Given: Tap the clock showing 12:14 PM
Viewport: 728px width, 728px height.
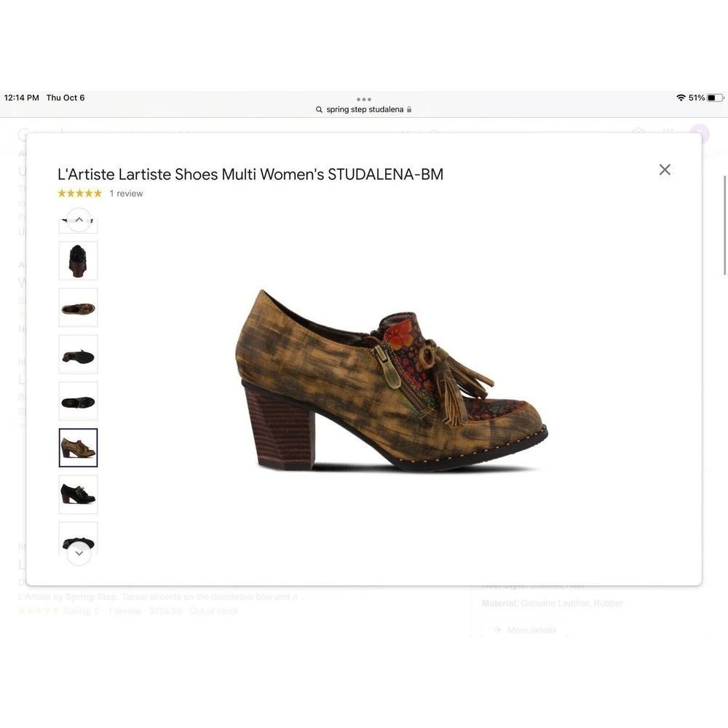Looking at the screenshot, I should coord(22,97).
